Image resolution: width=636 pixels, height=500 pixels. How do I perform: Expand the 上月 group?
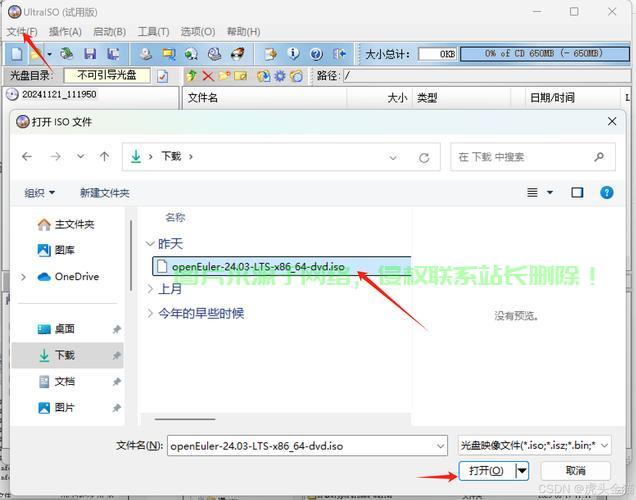pyautogui.click(x=150, y=289)
